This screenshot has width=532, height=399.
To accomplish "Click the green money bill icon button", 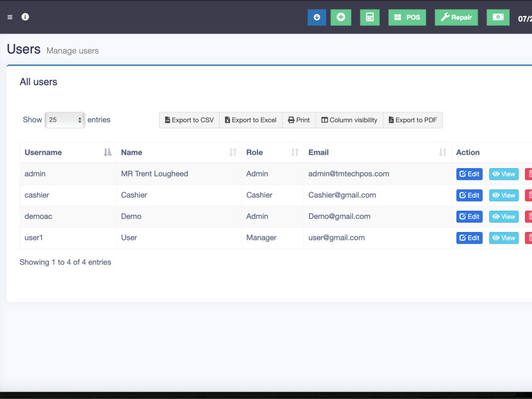I will 498,18.
